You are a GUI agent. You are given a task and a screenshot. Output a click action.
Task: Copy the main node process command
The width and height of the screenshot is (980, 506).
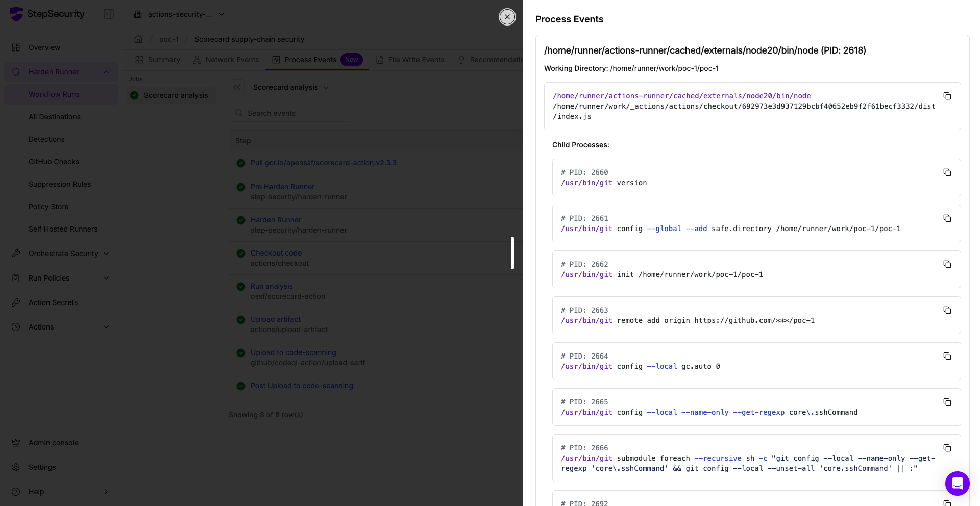pos(947,96)
